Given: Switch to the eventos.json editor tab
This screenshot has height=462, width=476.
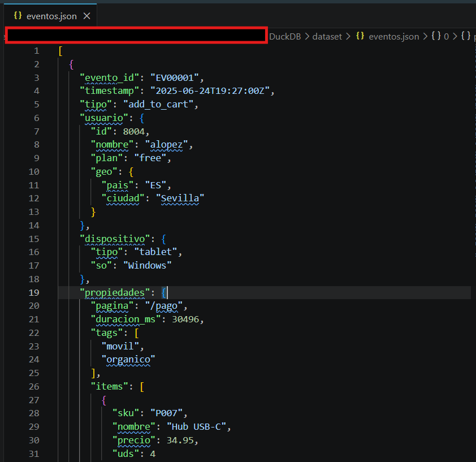Looking at the screenshot, I should 50,16.
